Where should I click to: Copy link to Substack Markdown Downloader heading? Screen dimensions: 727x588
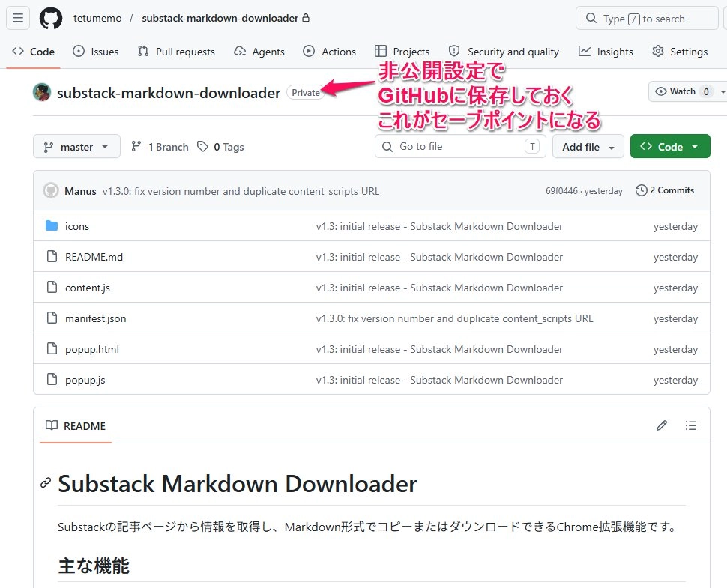(46, 483)
